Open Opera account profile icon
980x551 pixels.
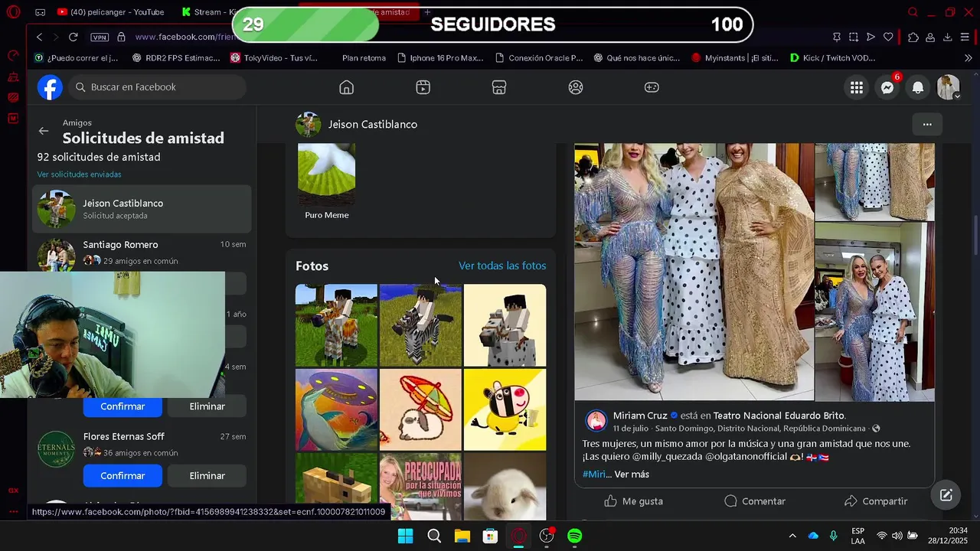click(930, 37)
